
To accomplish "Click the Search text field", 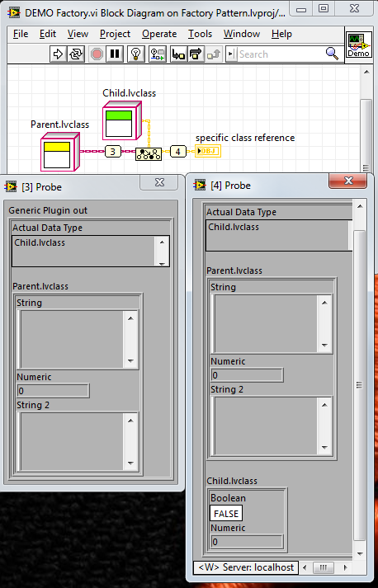I will 280,54.
